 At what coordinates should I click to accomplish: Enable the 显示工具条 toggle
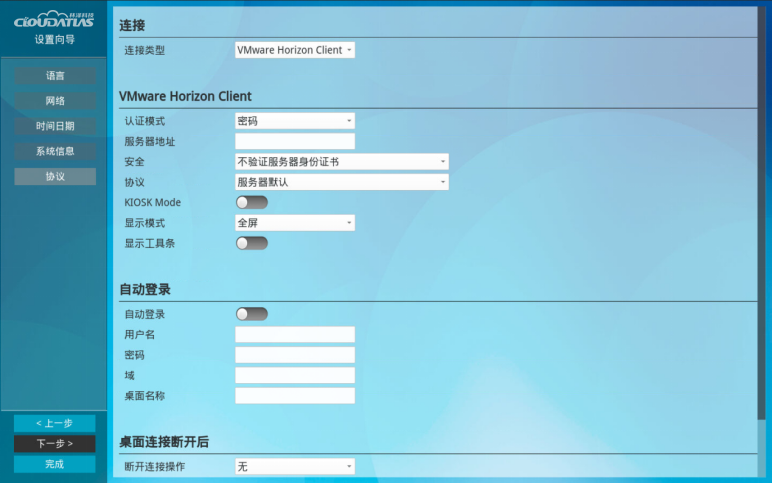point(251,243)
